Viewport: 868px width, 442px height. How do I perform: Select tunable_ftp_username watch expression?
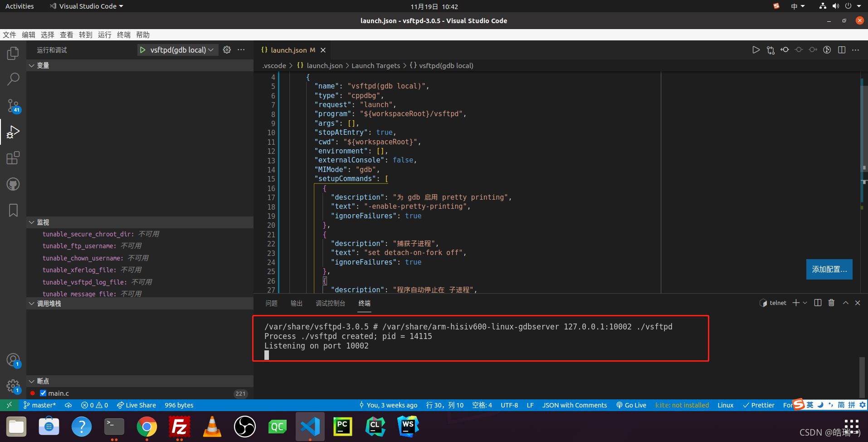(x=140, y=246)
